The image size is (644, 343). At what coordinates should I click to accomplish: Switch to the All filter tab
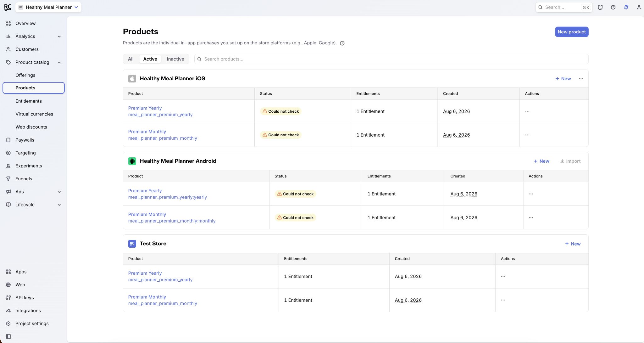click(x=131, y=59)
